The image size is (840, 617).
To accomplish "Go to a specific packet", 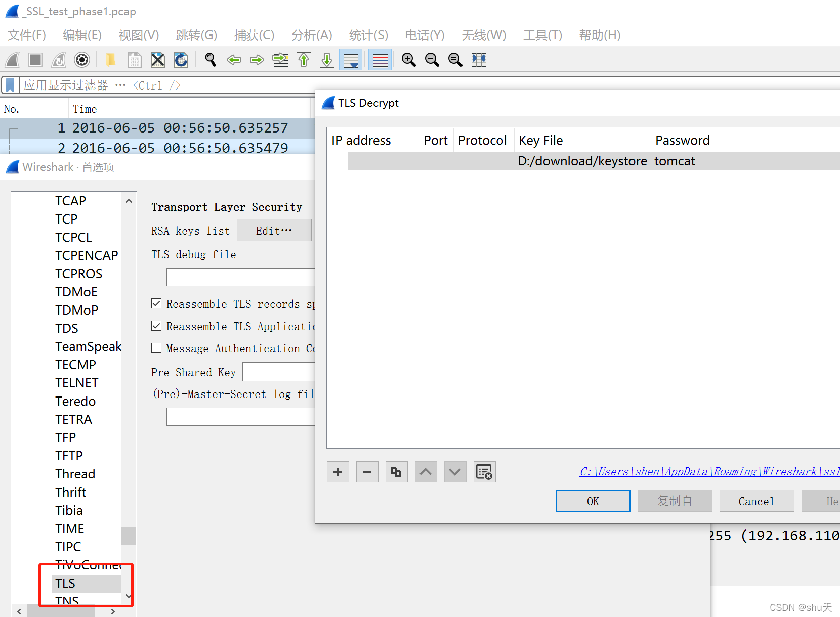I will coord(280,60).
